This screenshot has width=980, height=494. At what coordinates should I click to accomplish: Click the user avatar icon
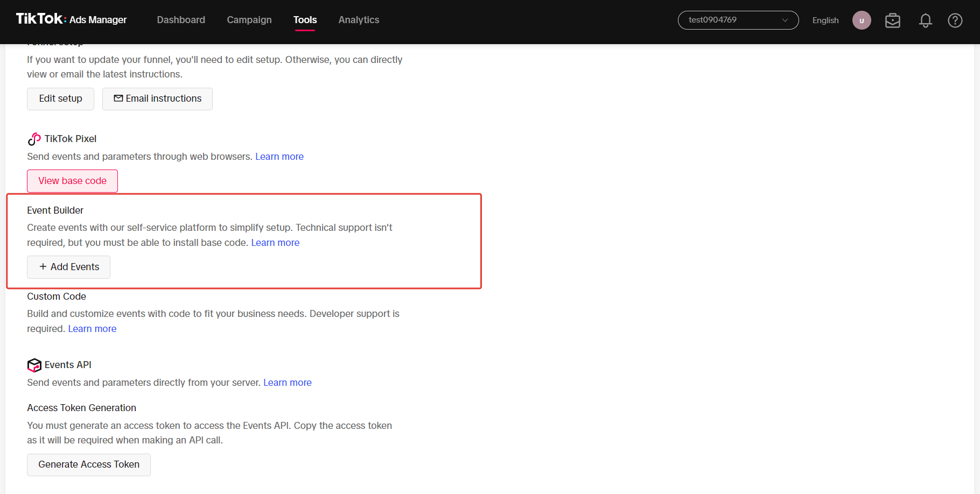click(862, 20)
